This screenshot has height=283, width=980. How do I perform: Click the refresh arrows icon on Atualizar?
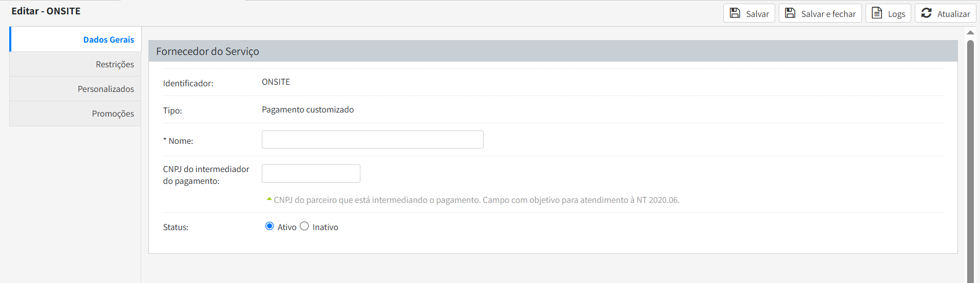[x=926, y=13]
